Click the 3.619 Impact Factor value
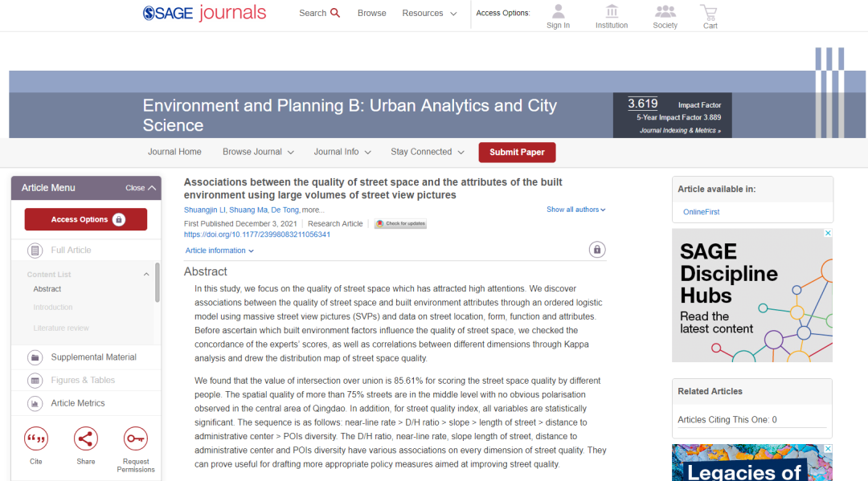Screen dimensions: 868x481 [x=643, y=104]
